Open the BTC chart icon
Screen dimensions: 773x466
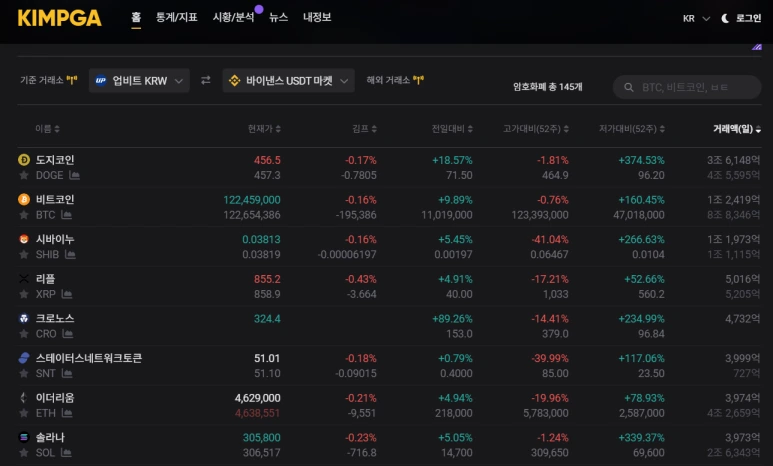click(67, 215)
